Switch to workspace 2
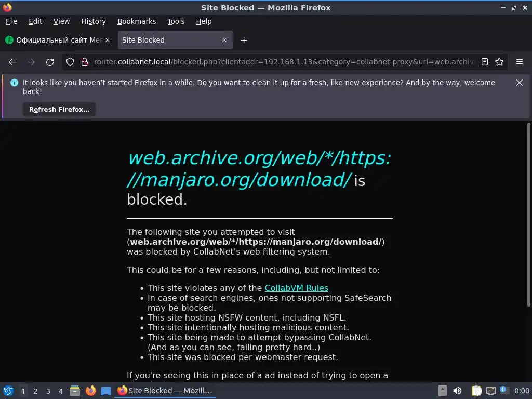The height and width of the screenshot is (399, 532). 36,391
